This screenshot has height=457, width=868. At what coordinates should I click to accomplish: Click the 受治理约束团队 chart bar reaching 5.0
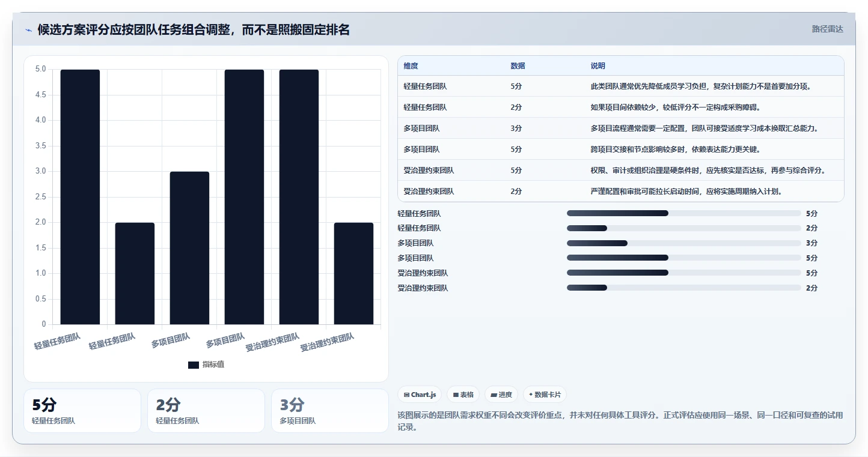point(299,197)
